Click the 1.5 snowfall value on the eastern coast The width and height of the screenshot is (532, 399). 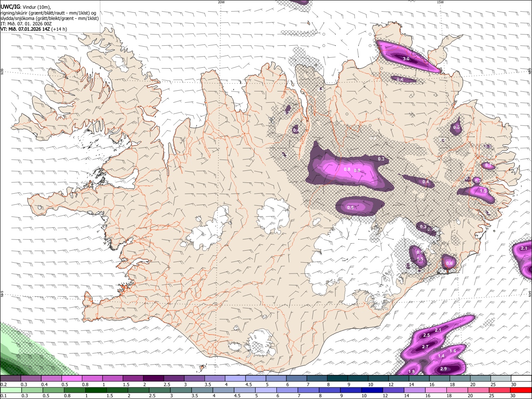(x=483, y=191)
